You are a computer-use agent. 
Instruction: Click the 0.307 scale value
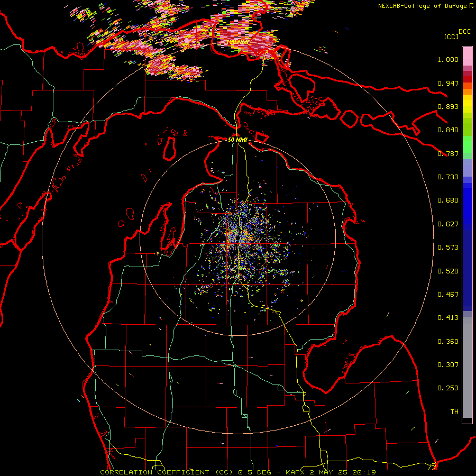tap(448, 365)
